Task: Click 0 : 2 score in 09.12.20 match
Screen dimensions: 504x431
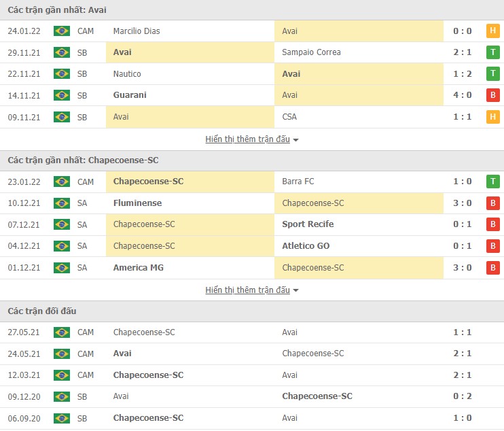Action: 463,396
